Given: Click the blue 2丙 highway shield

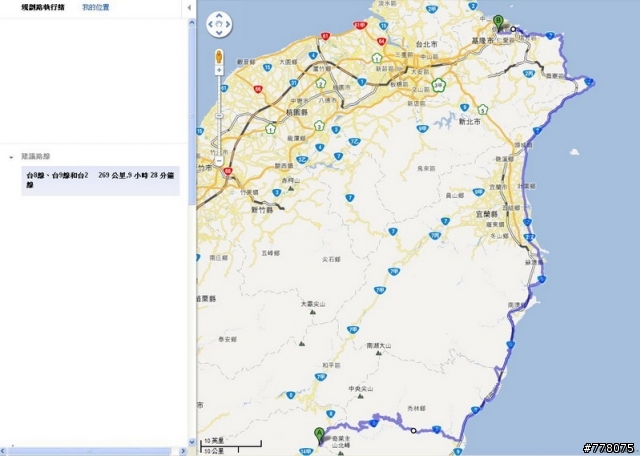Looking at the screenshot, I should click(x=529, y=73).
